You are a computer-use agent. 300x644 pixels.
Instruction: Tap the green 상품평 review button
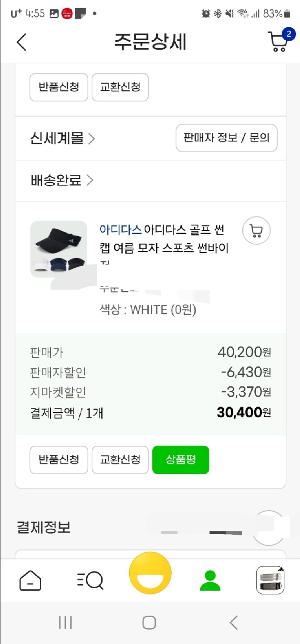point(180,460)
